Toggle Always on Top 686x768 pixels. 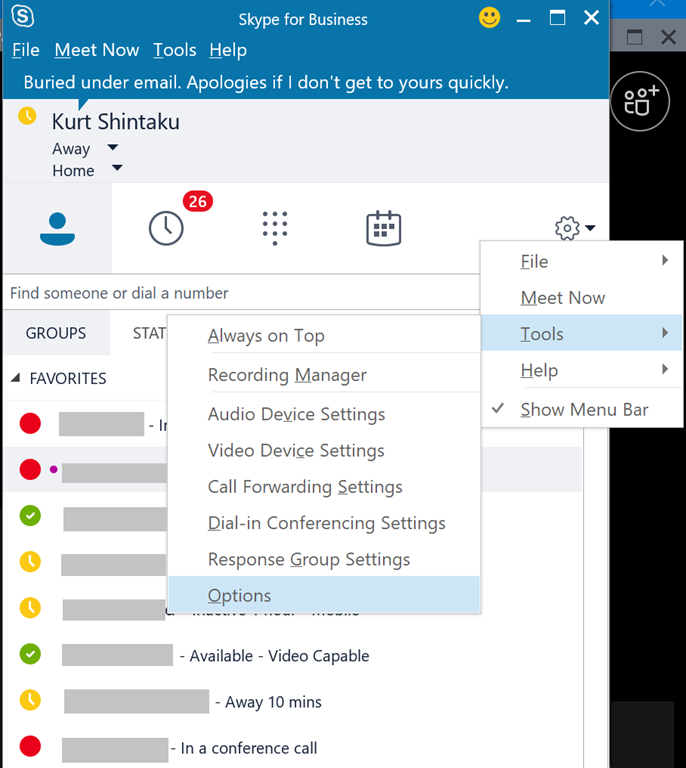point(266,336)
